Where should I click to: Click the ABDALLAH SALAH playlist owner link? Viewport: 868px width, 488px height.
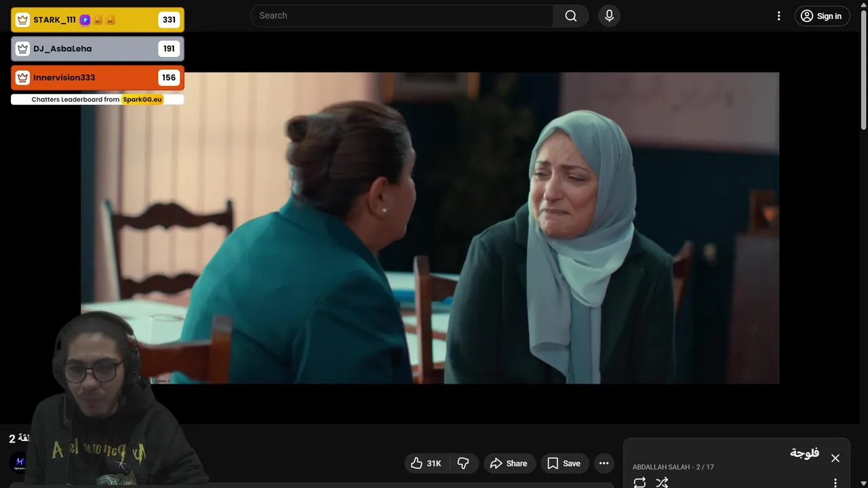click(661, 467)
